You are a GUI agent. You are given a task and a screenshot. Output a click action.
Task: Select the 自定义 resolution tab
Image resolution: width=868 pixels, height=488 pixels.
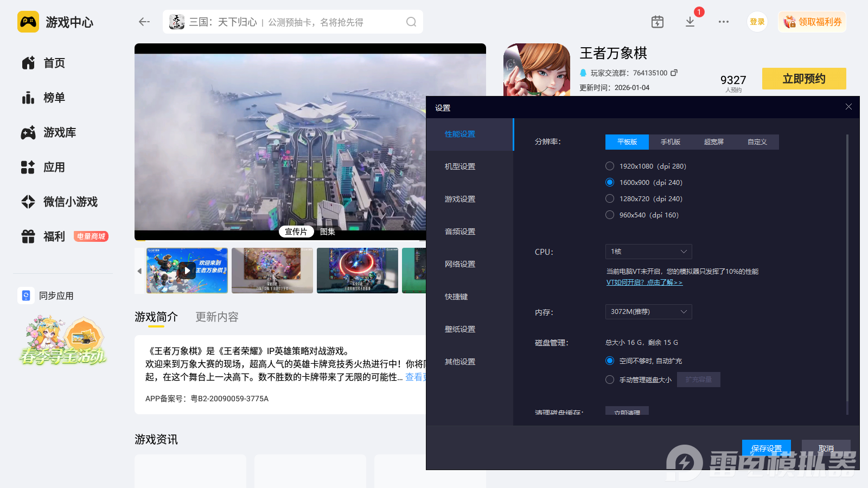pos(757,142)
